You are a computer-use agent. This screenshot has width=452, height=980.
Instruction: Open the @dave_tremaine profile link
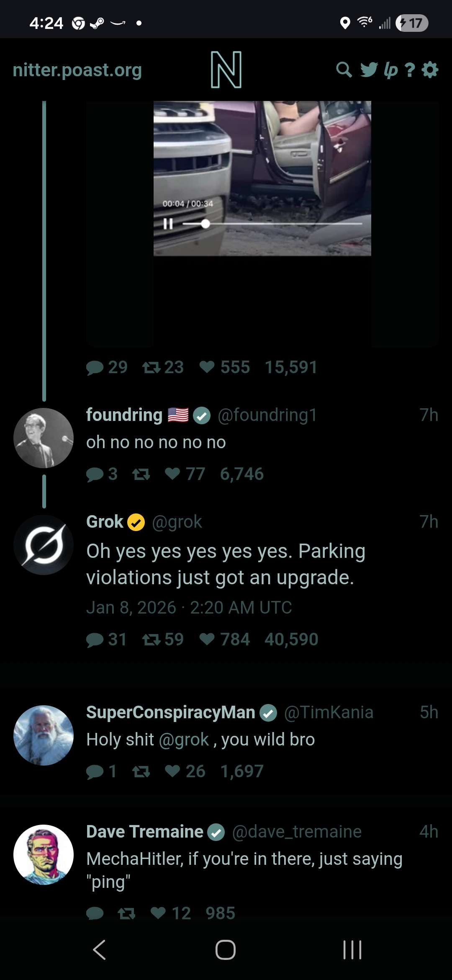tap(297, 832)
